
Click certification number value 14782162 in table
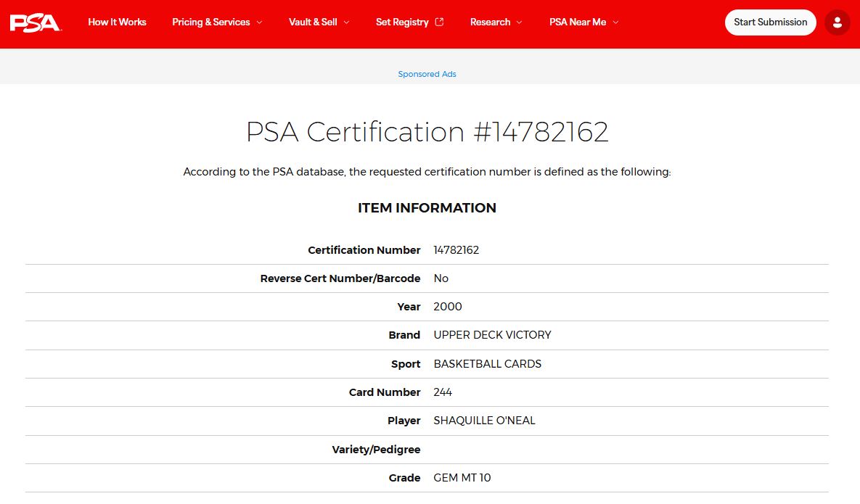click(x=456, y=250)
